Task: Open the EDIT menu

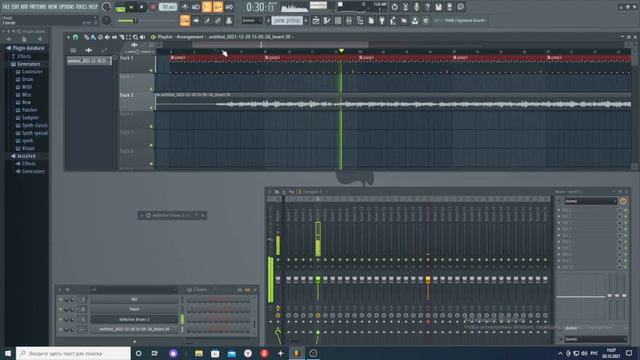Action: [15, 7]
